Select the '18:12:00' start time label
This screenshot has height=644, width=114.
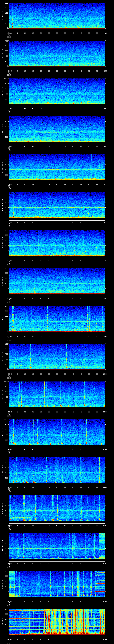(9, 487)
